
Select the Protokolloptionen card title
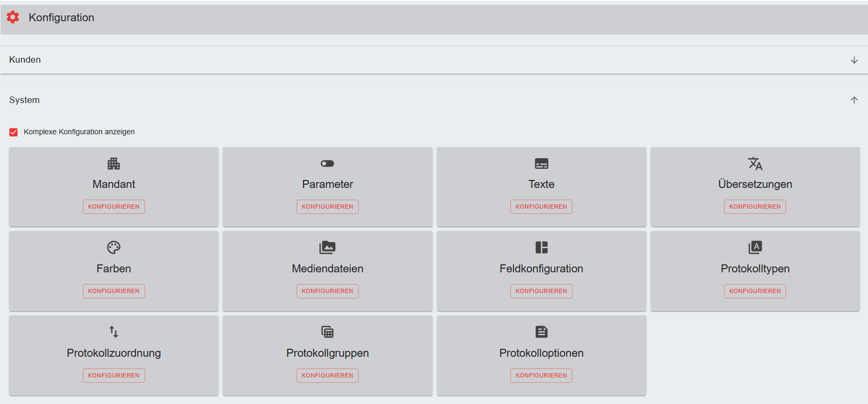(541, 353)
